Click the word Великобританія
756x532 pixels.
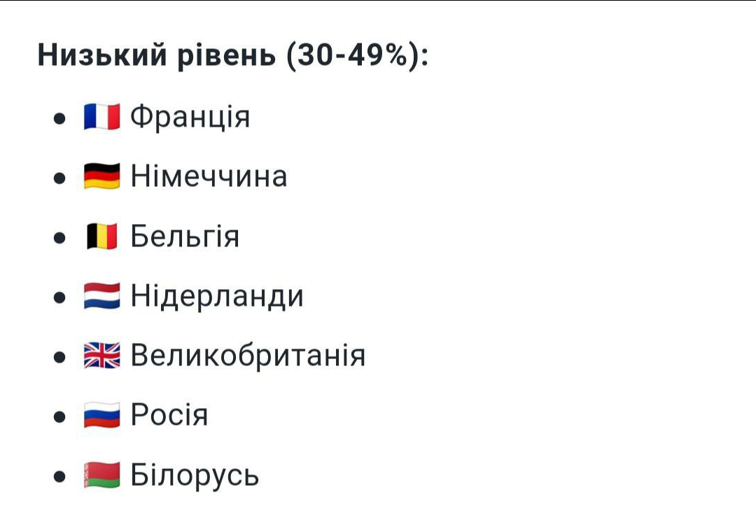248,356
